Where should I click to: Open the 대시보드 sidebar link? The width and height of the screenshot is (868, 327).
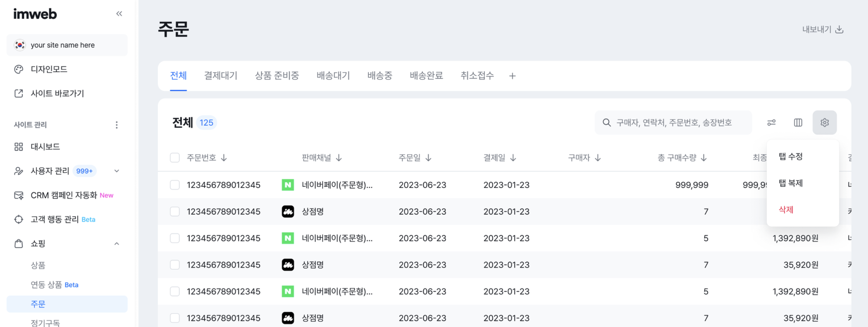click(45, 147)
